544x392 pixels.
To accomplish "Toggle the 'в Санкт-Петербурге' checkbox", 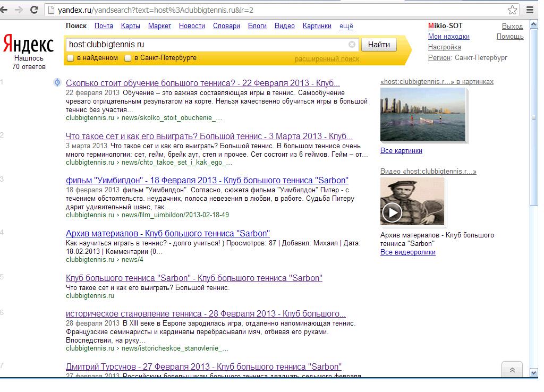I will coord(128,58).
